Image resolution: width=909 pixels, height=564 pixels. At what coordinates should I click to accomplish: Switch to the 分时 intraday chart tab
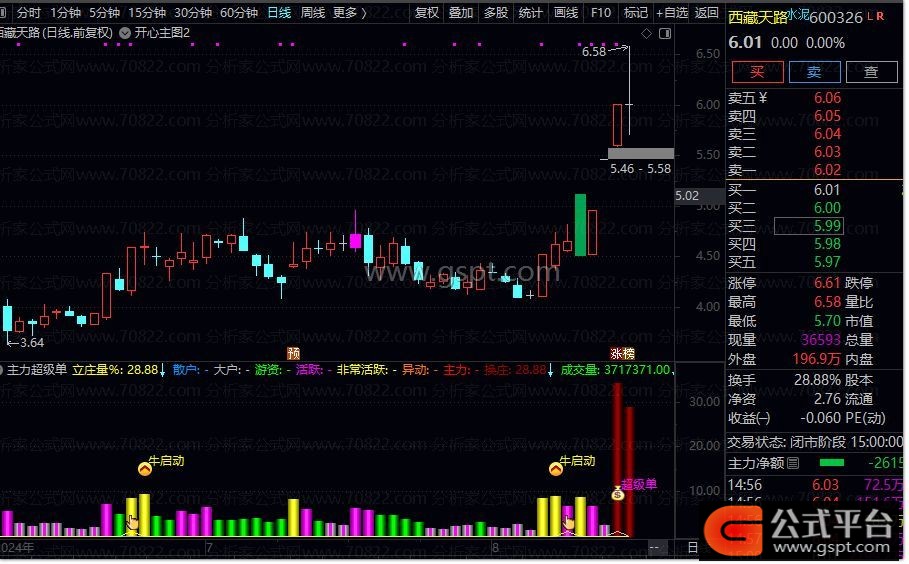[28, 12]
